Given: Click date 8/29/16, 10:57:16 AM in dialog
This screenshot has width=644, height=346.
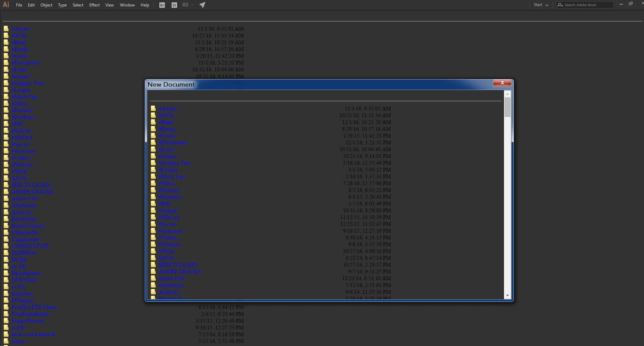Looking at the screenshot, I should [x=366, y=129].
